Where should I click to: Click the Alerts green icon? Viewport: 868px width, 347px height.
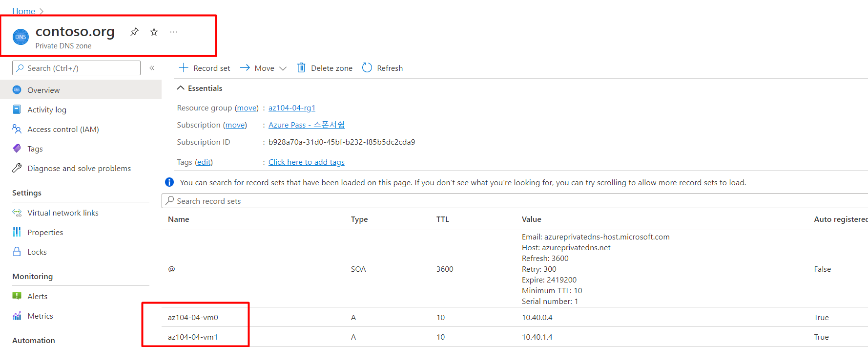point(17,296)
